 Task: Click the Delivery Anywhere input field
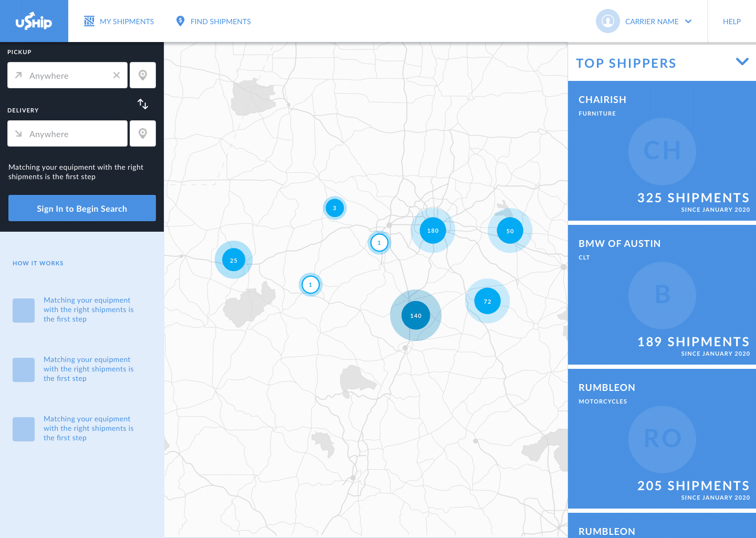pos(67,133)
